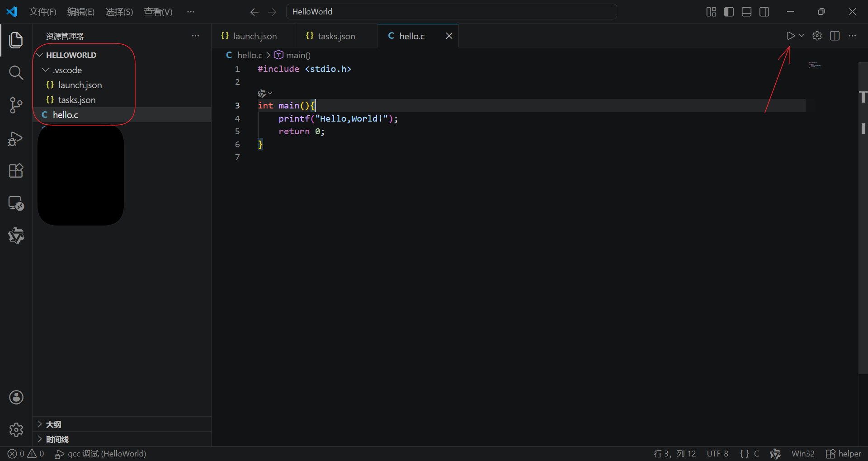The width and height of the screenshot is (868, 461).
Task: Change the UTF-8 file encoding
Action: [717, 454]
